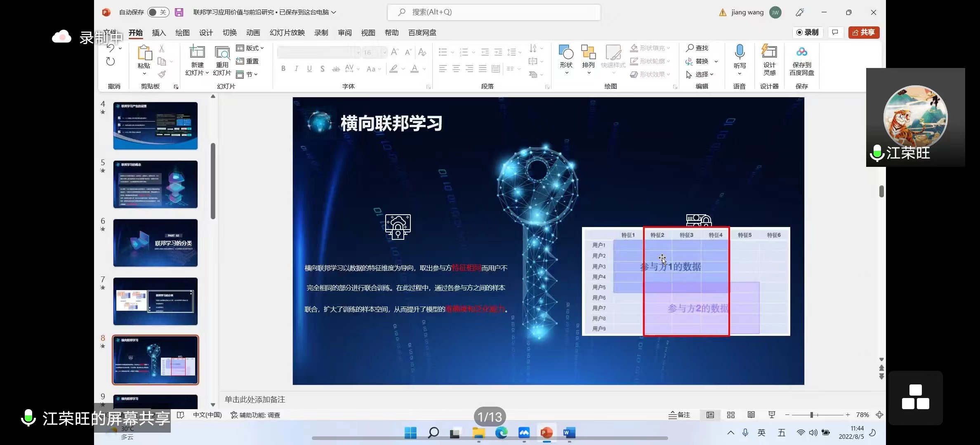980x445 pixels.
Task: Click the Reuse Slides icon
Action: (222, 53)
